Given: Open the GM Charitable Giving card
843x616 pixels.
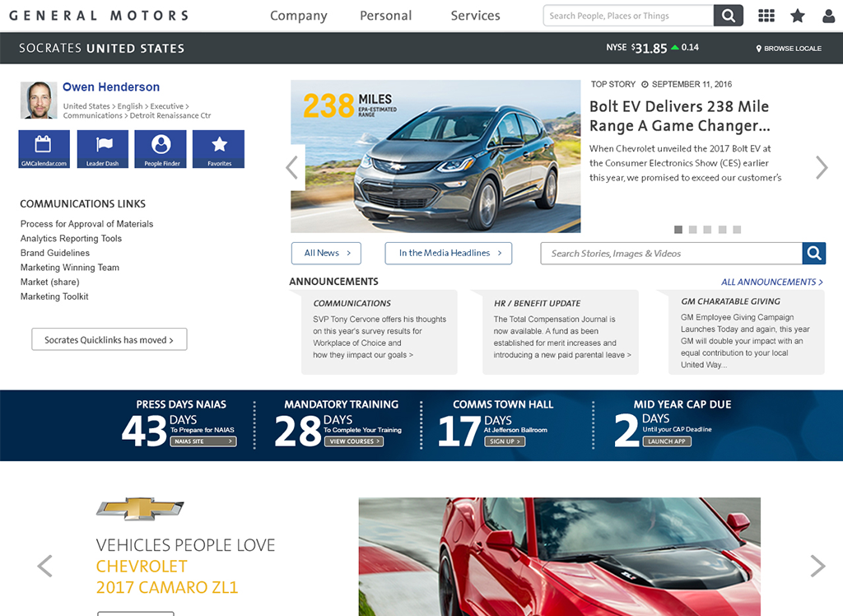Looking at the screenshot, I should point(746,332).
